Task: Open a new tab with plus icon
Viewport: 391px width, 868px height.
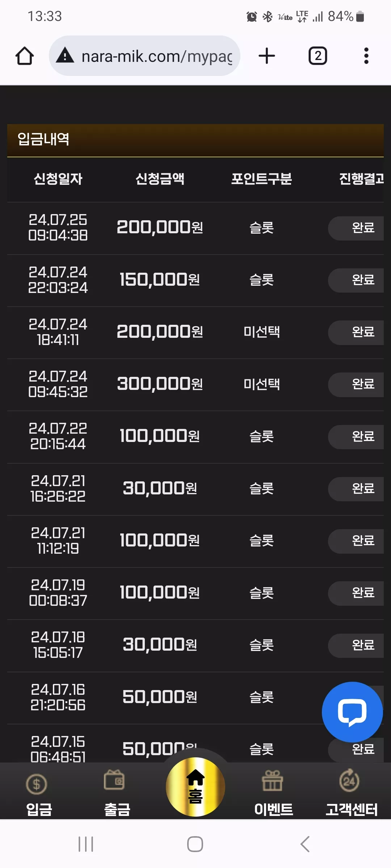Action: [267, 56]
